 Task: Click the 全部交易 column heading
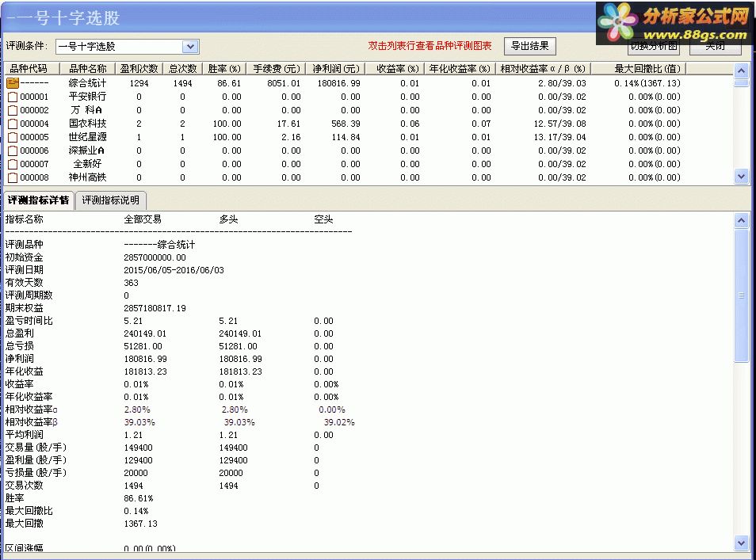[143, 219]
